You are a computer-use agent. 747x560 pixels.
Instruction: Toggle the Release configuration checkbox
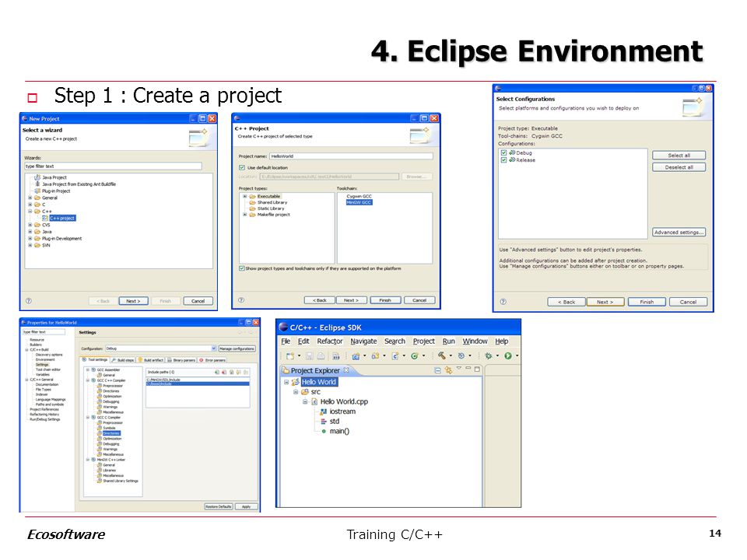503,160
